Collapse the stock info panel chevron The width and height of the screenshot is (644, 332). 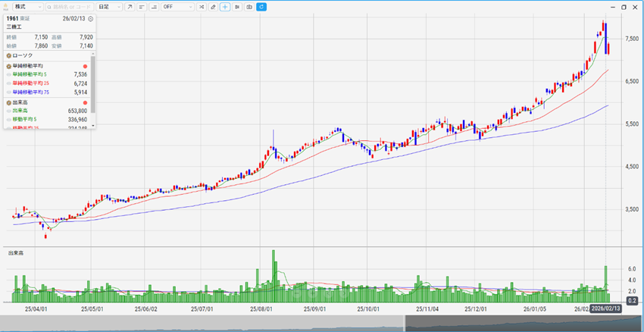click(x=91, y=18)
